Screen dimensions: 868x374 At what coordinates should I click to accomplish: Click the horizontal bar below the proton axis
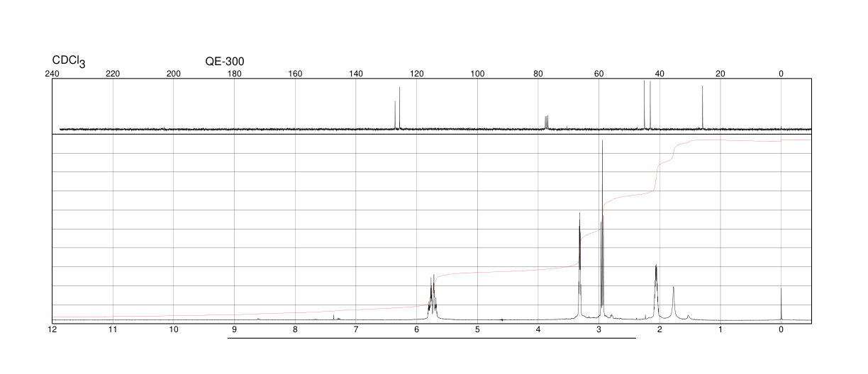tap(432, 338)
